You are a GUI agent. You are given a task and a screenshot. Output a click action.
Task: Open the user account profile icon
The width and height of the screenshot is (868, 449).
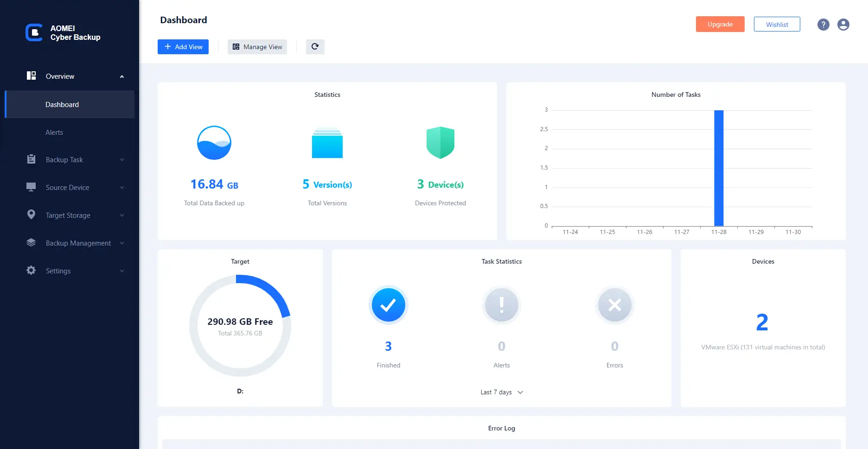click(843, 25)
